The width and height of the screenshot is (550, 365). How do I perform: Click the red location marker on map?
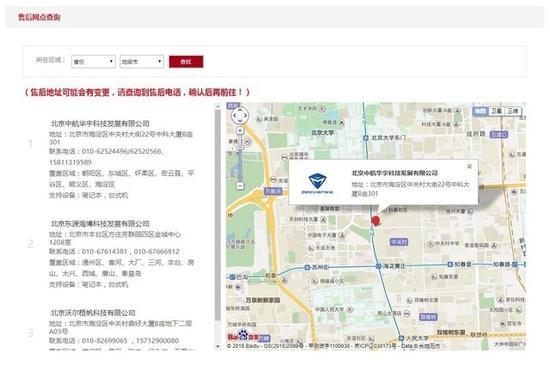[376, 221]
